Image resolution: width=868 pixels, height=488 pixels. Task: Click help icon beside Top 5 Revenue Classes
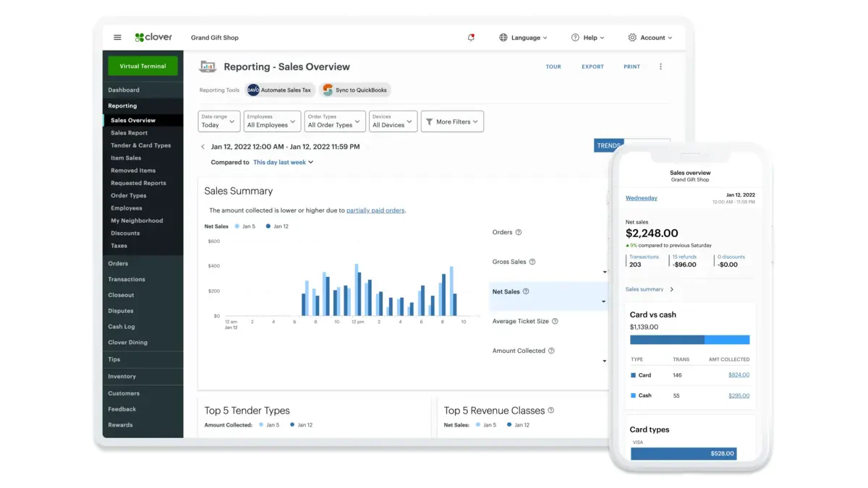click(x=550, y=410)
